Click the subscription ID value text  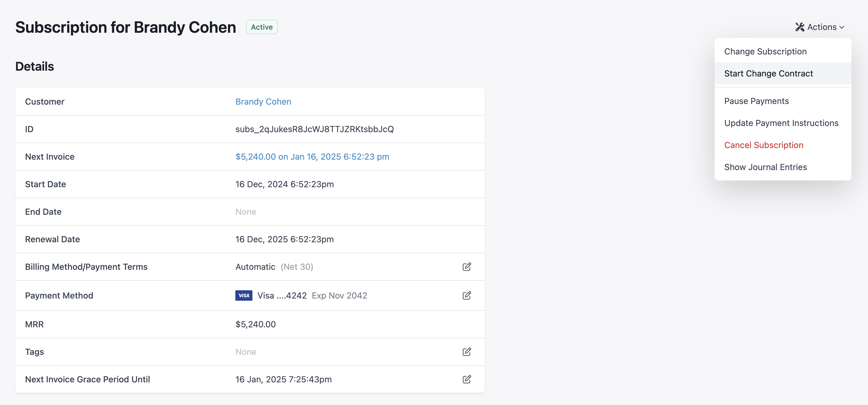point(314,129)
